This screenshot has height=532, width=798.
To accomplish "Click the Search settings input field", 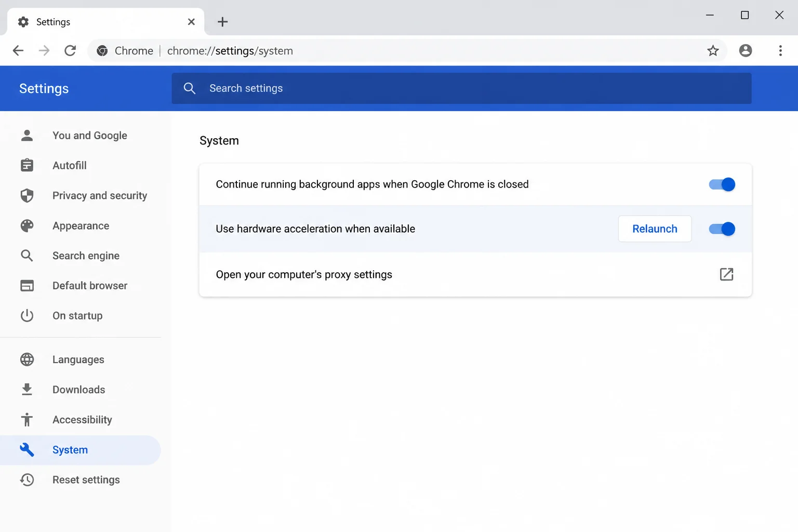I will pyautogui.click(x=461, y=88).
